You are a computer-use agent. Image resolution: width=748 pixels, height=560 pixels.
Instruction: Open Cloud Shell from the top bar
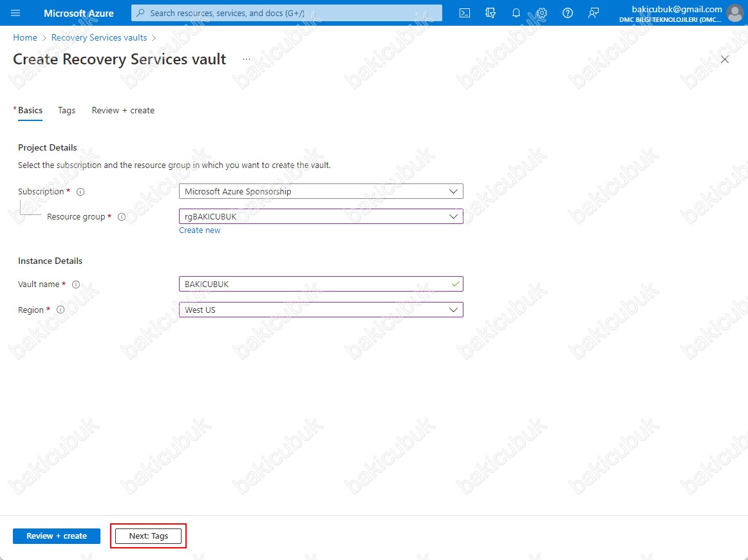tap(465, 13)
